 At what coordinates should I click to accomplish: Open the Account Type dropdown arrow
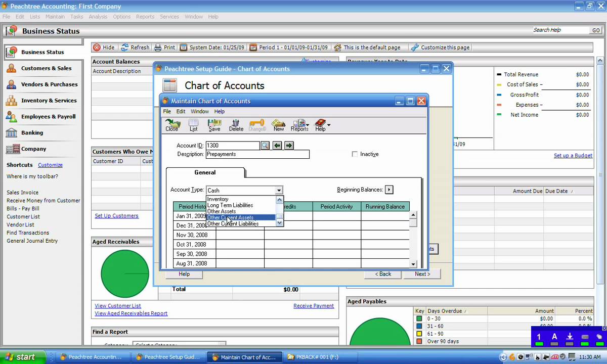279,191
